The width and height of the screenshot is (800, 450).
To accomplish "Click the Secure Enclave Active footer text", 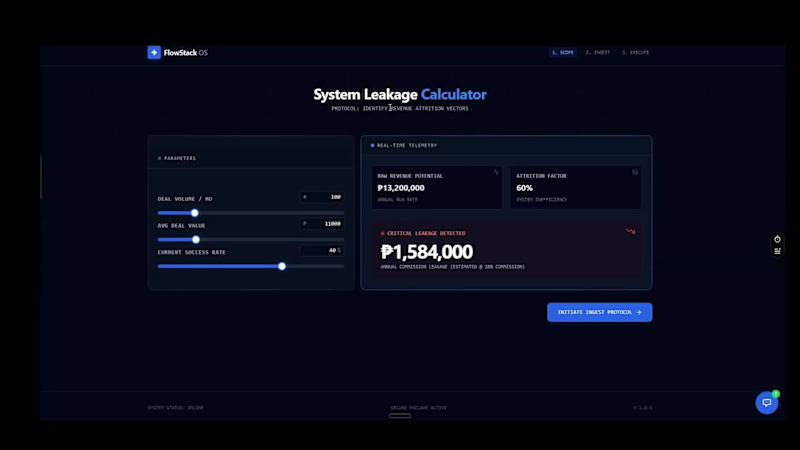I will 418,408.
